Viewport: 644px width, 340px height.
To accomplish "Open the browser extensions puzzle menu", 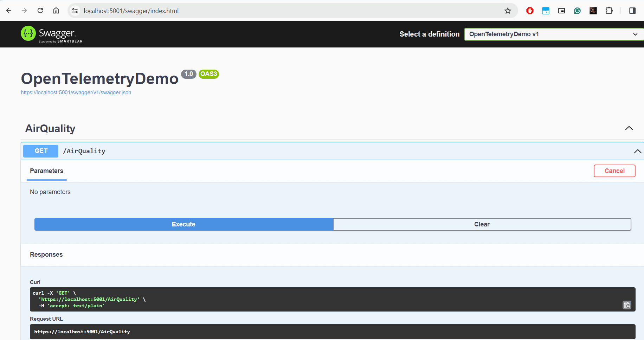I will [x=609, y=11].
